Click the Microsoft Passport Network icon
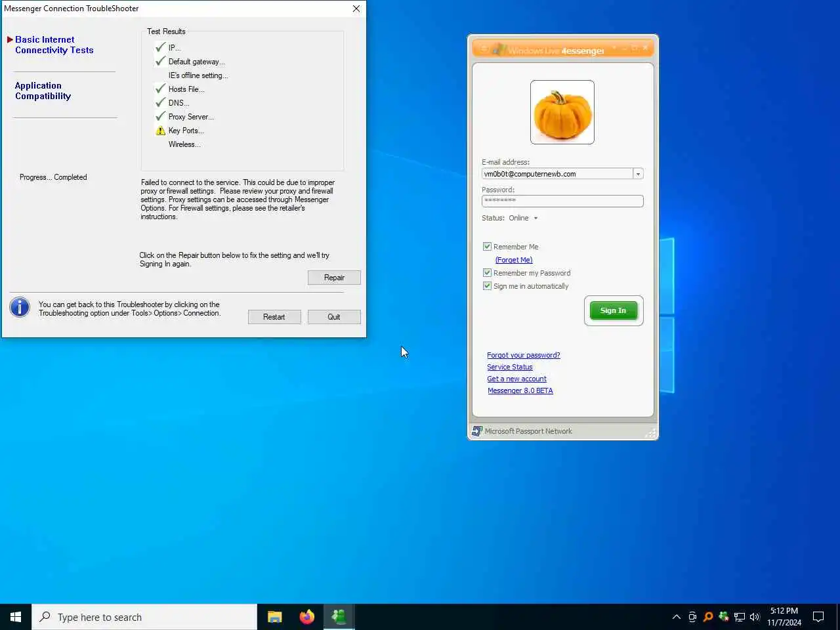 (477, 431)
